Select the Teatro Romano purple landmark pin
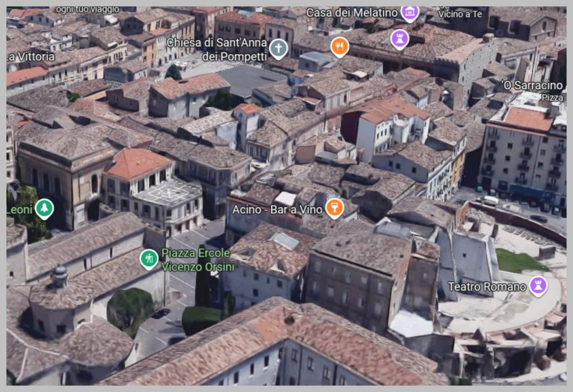Image resolution: width=573 pixels, height=392 pixels. tap(538, 286)
